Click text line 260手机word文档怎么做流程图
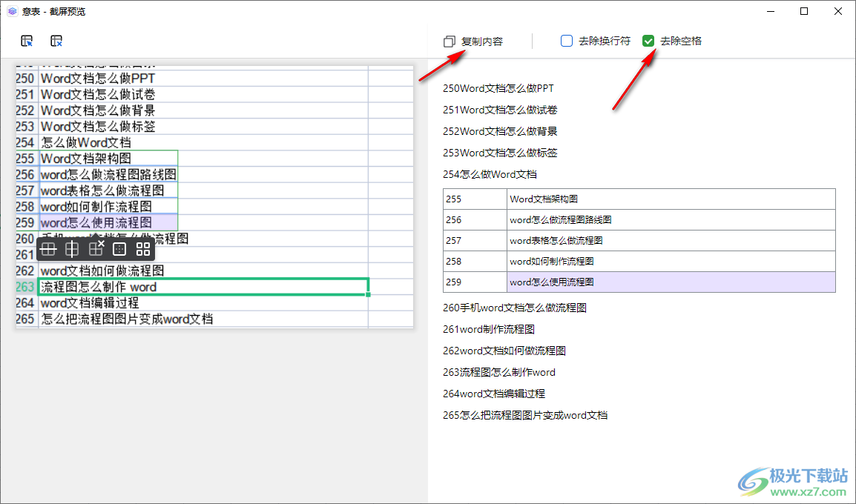This screenshot has height=504, width=856. (x=515, y=308)
